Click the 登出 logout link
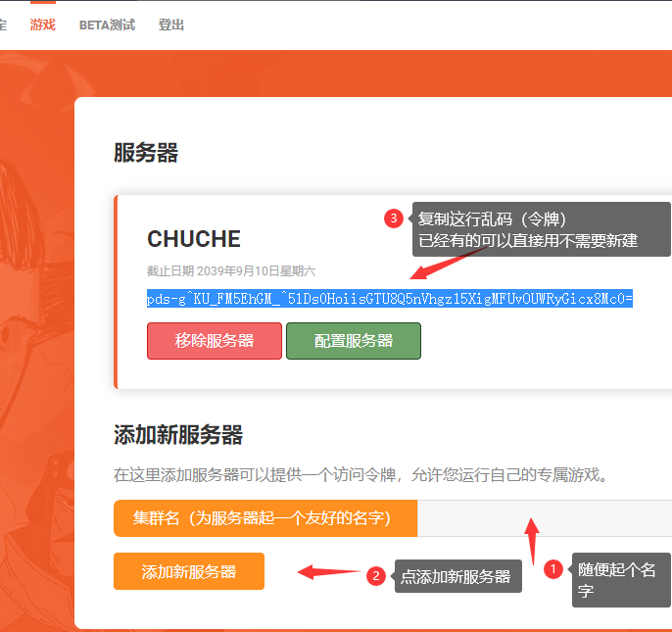Viewport: 672px width, 632px height. 171,24
